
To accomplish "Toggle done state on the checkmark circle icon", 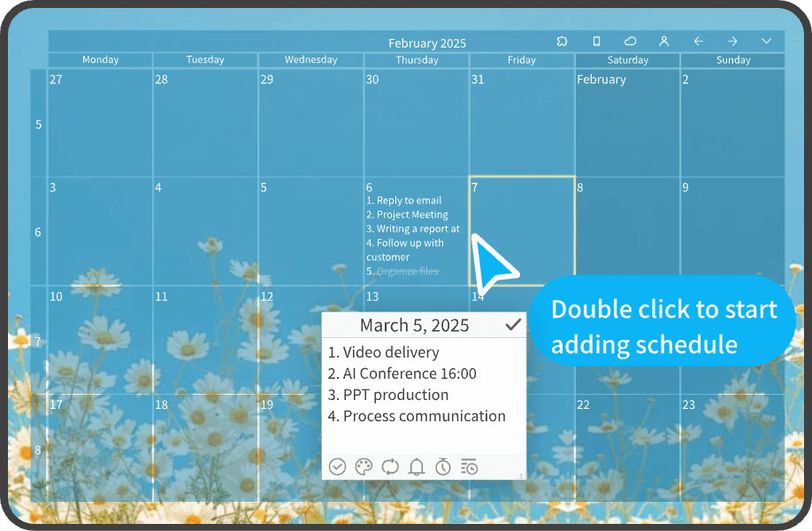I will [337, 466].
